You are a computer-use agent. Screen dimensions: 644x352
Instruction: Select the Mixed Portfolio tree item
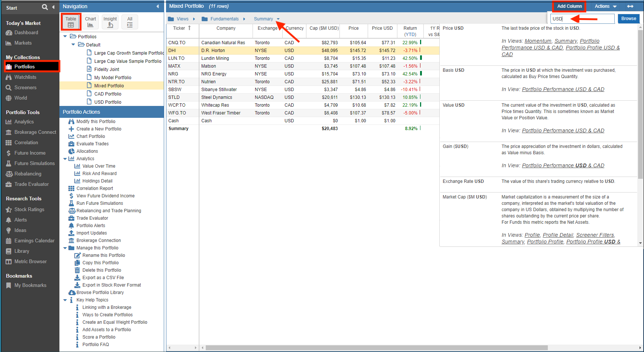pyautogui.click(x=109, y=86)
